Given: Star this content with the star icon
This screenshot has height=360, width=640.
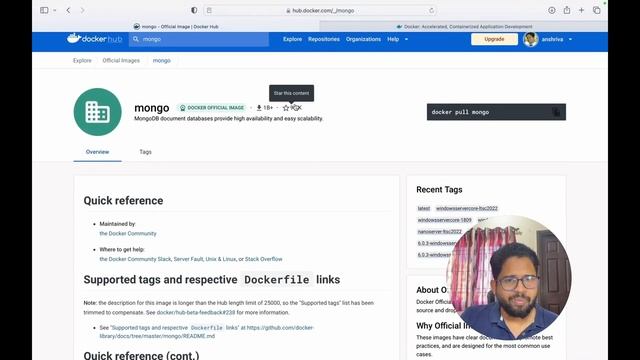Looking at the screenshot, I should (286, 108).
